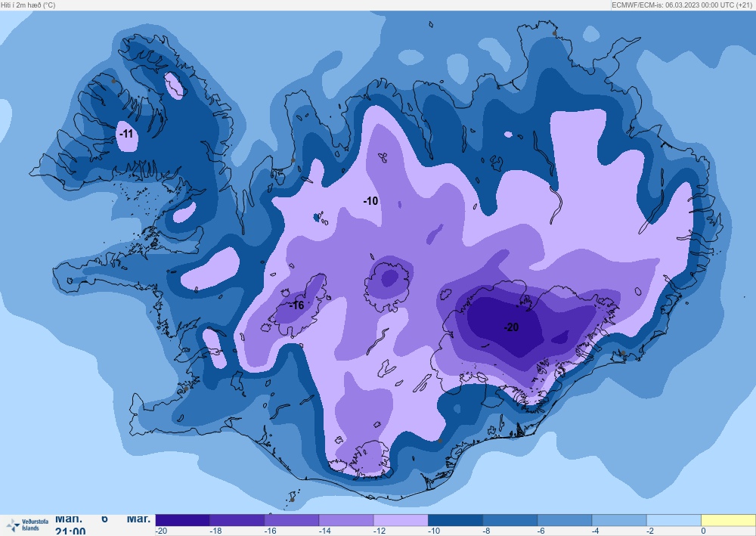Click the -14 value on the legend scale

pyautogui.click(x=324, y=531)
